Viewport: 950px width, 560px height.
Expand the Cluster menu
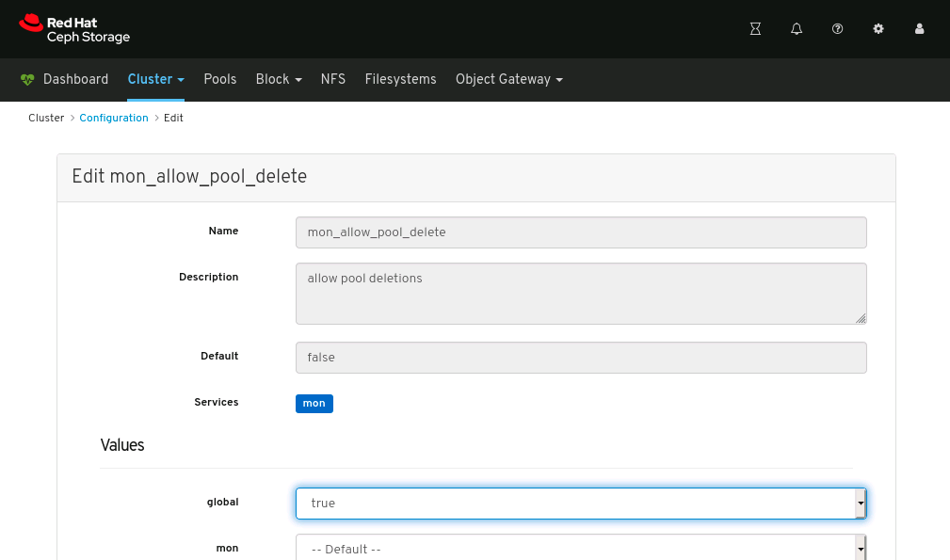pyautogui.click(x=155, y=79)
